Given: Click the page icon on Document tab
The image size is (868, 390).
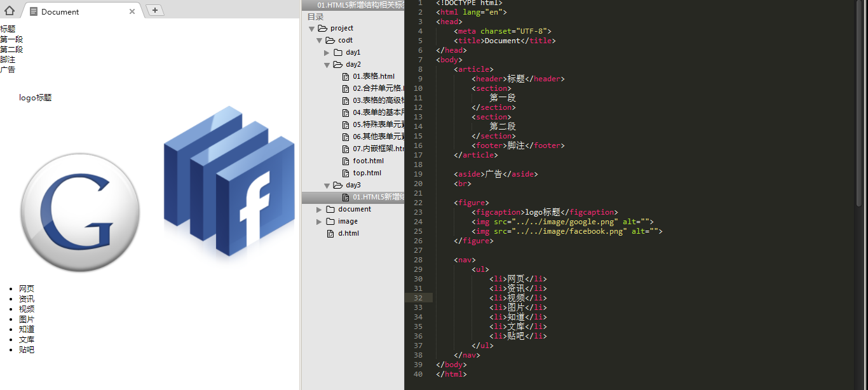Looking at the screenshot, I should click(34, 11).
